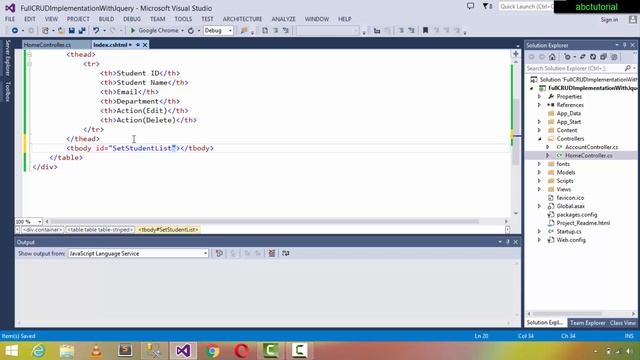
Task: Open the DEBUG menu
Action: click(132, 19)
